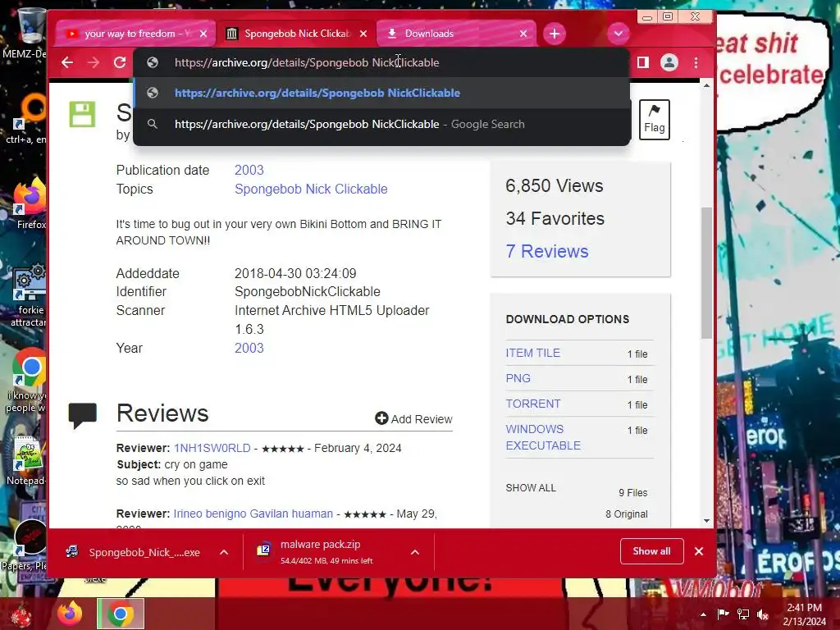Click the Chrome taskbar icon

121,614
